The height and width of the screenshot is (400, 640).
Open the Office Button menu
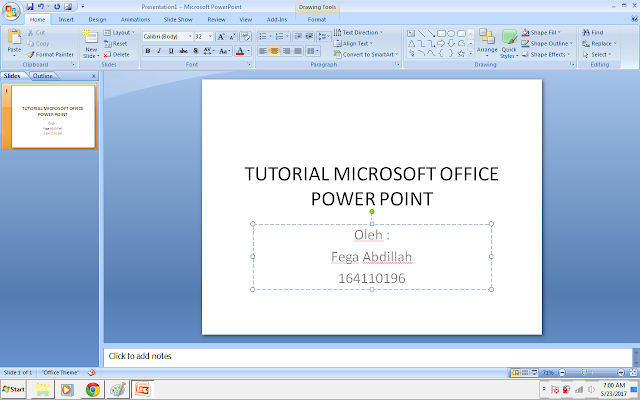11,11
